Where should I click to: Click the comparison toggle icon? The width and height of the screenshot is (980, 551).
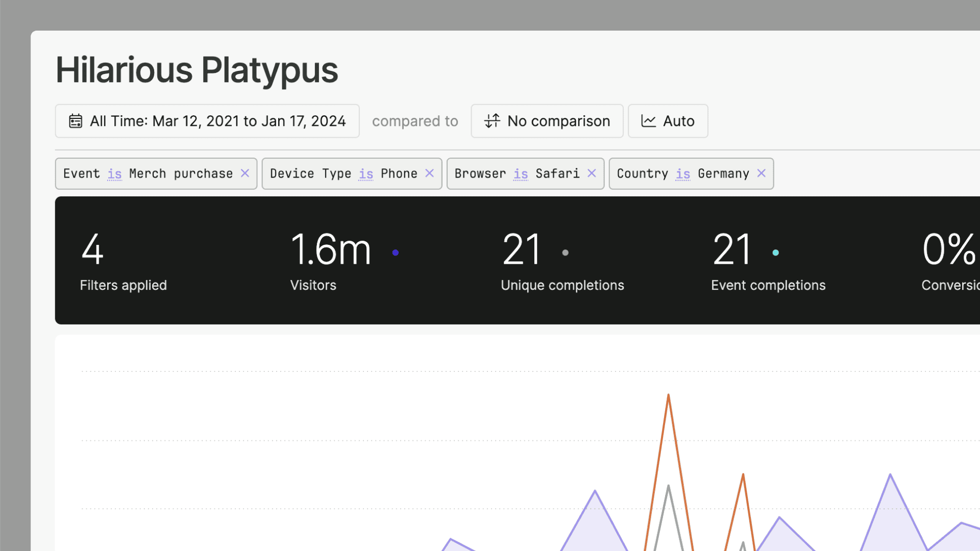(x=492, y=121)
